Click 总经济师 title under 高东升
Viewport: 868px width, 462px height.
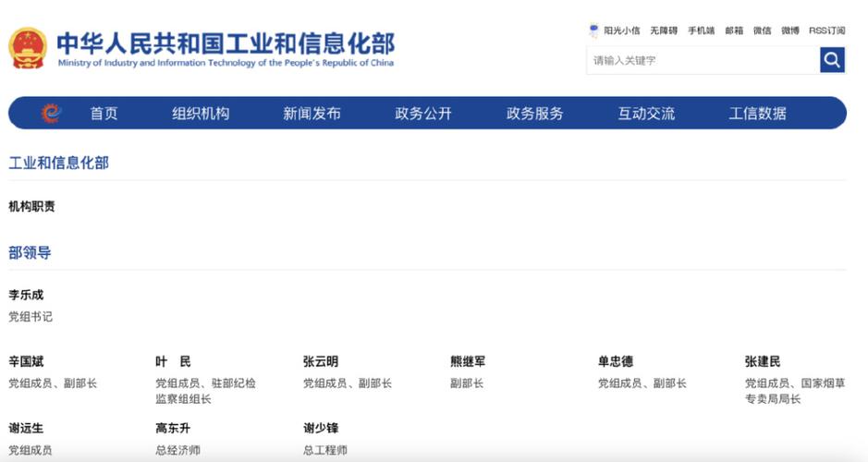tap(177, 450)
